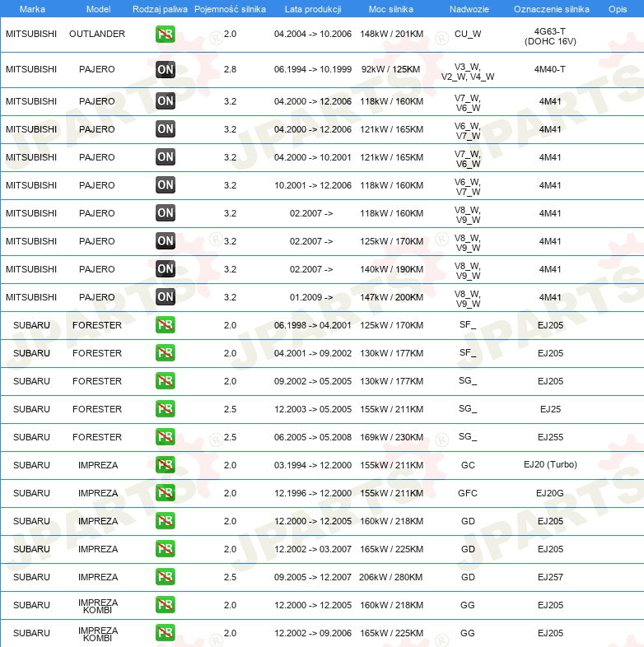
Task: Select the 4M40-T engine code cell
Action: point(550,69)
